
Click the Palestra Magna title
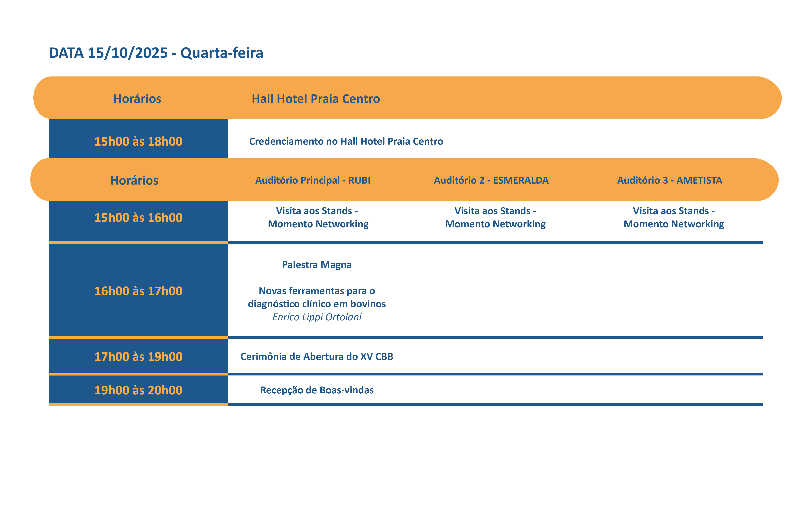[317, 265]
